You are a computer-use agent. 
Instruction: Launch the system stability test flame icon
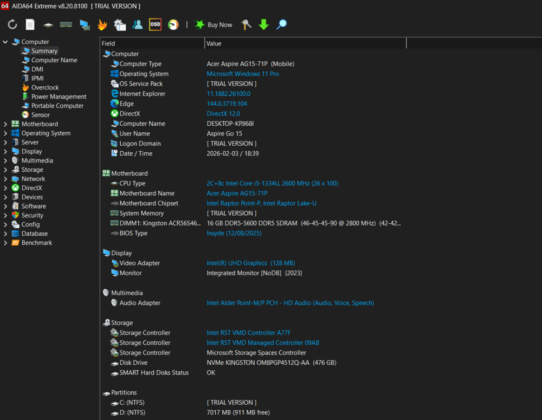click(102, 25)
